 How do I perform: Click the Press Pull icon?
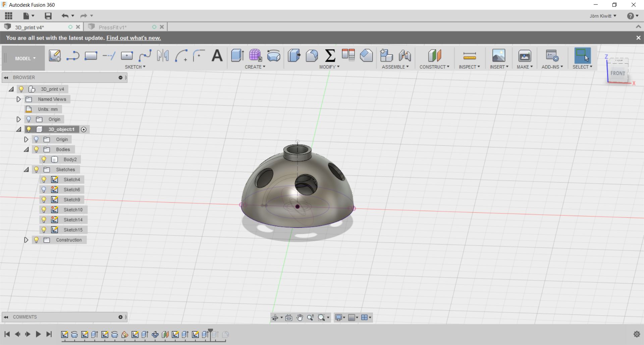point(294,55)
